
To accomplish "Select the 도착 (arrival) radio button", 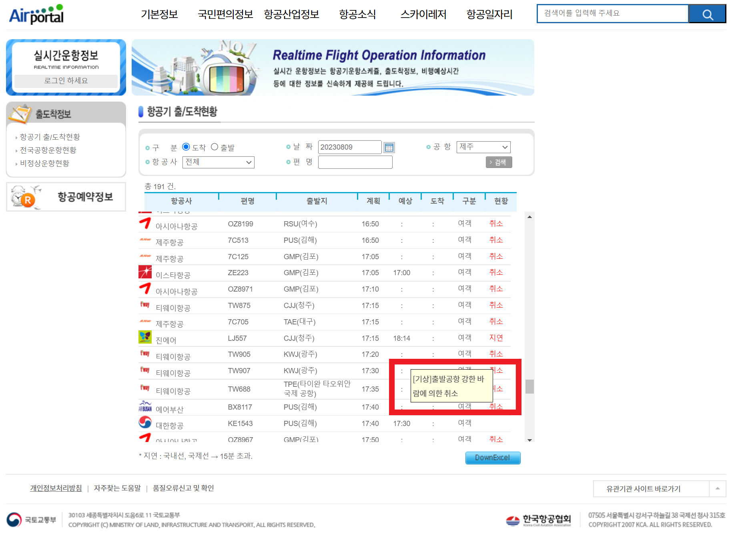I will pos(186,147).
